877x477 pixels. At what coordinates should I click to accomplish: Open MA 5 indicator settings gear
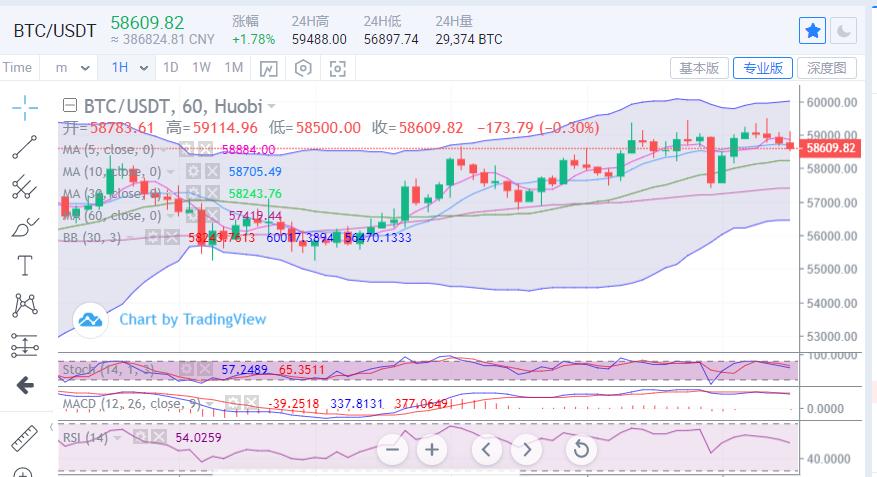point(186,149)
